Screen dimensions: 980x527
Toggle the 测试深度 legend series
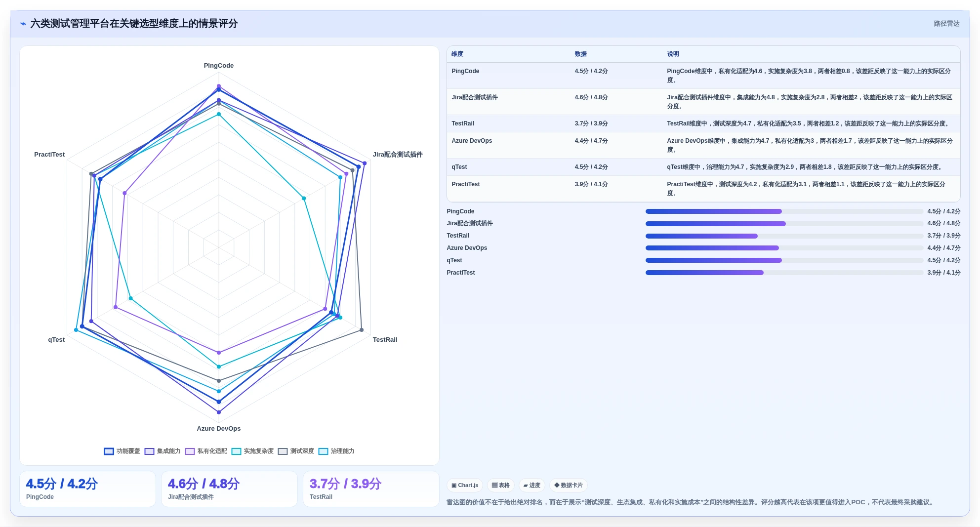(x=296, y=451)
